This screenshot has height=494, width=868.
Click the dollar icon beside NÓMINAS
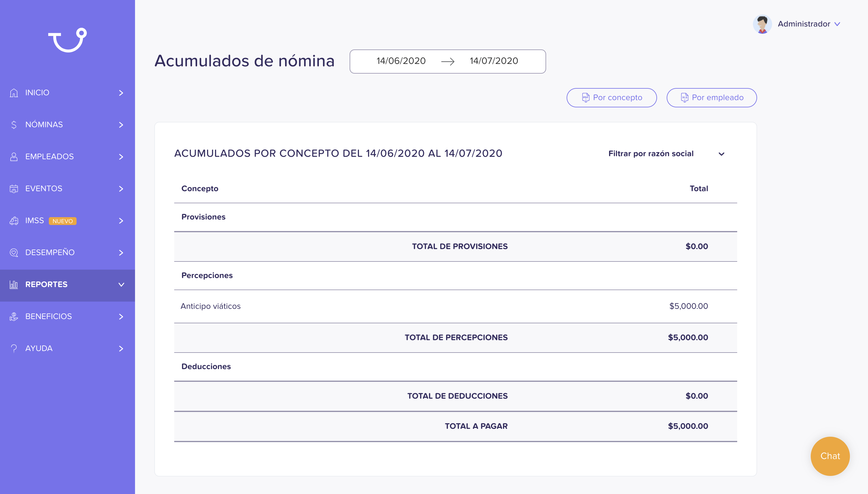click(x=14, y=125)
